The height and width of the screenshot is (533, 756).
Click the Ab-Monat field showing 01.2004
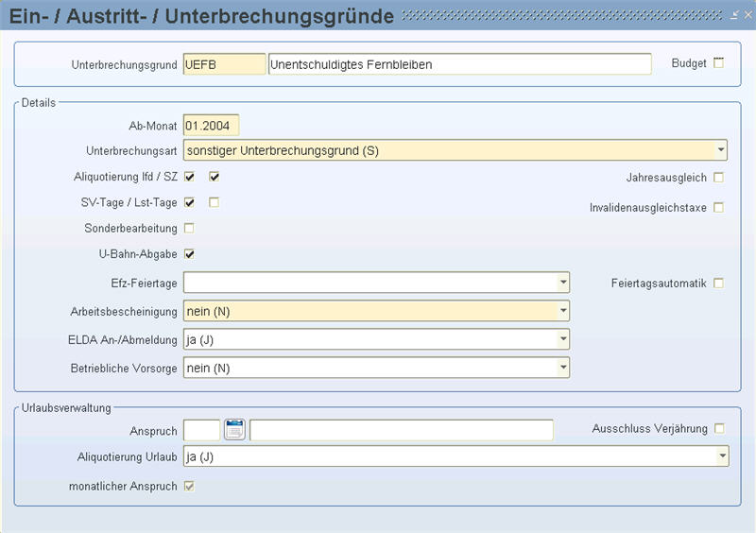point(212,125)
